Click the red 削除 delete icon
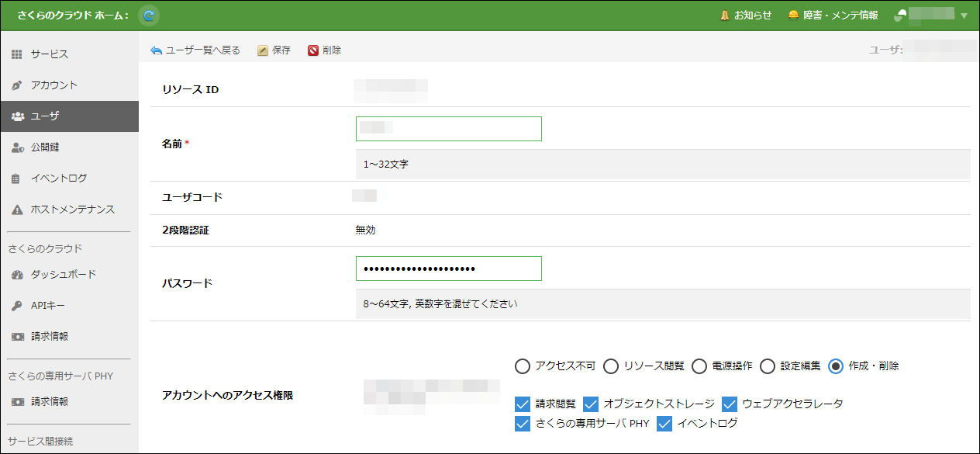The height and width of the screenshot is (454, 980). [313, 50]
